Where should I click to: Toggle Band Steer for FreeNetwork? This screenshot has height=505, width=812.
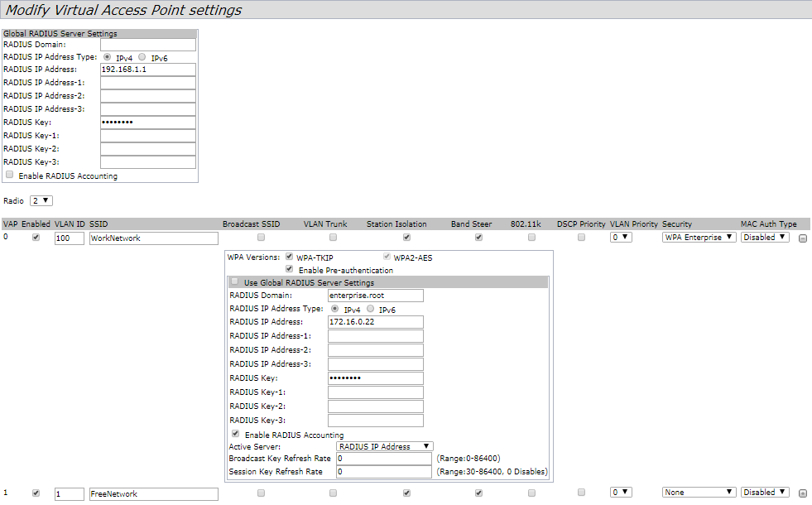[x=478, y=493]
